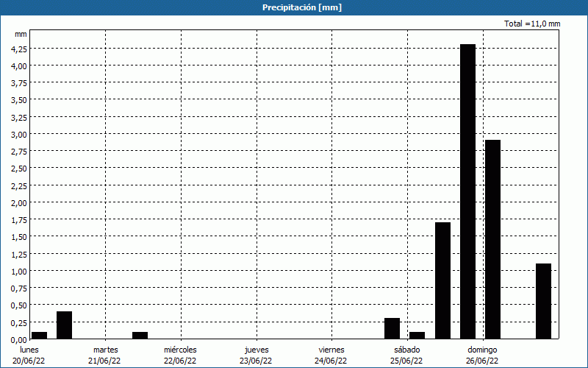Click the 2,00 y-axis value
The image size is (588, 368).
point(19,203)
